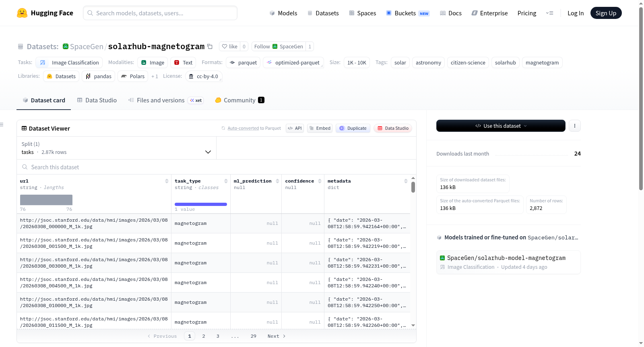The width and height of the screenshot is (644, 347).
Task: Open the SpaceGen/solarhub-model-magnetogram model card
Action: 508,262
